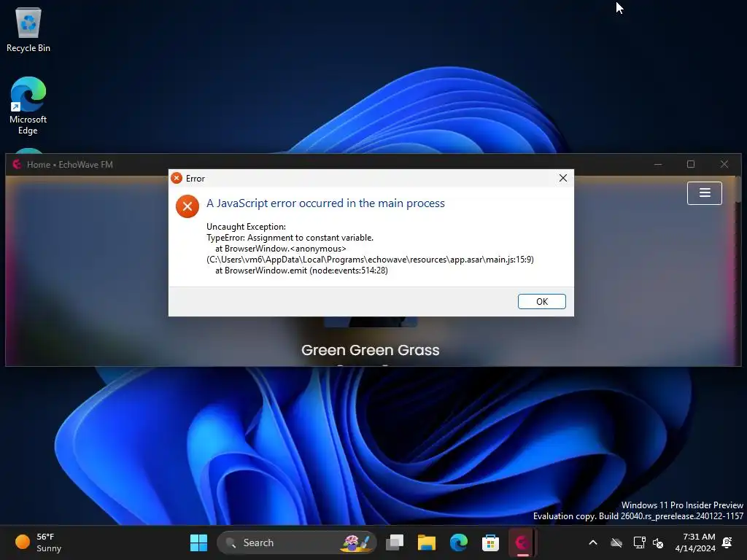This screenshot has width=747, height=560.
Task: Open Task View on the taskbar
Action: 395,542
